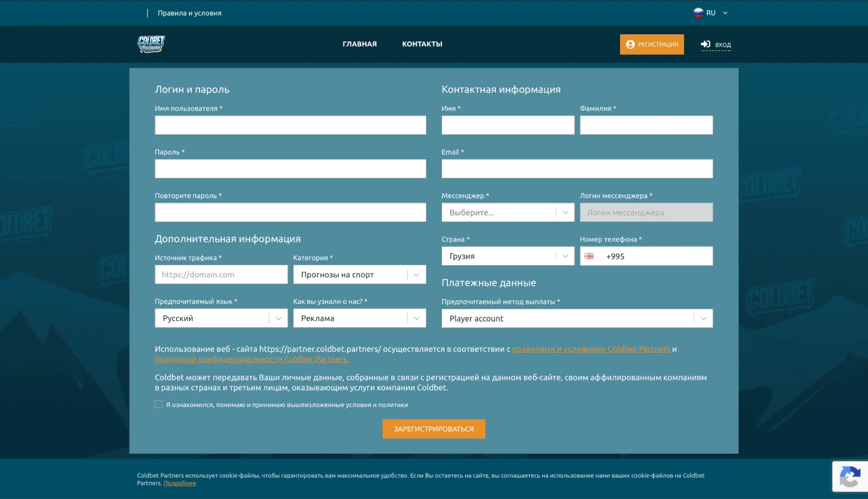Viewport: 868px width, 499px height.
Task: Click the Coldbet Partners logo
Action: click(151, 44)
